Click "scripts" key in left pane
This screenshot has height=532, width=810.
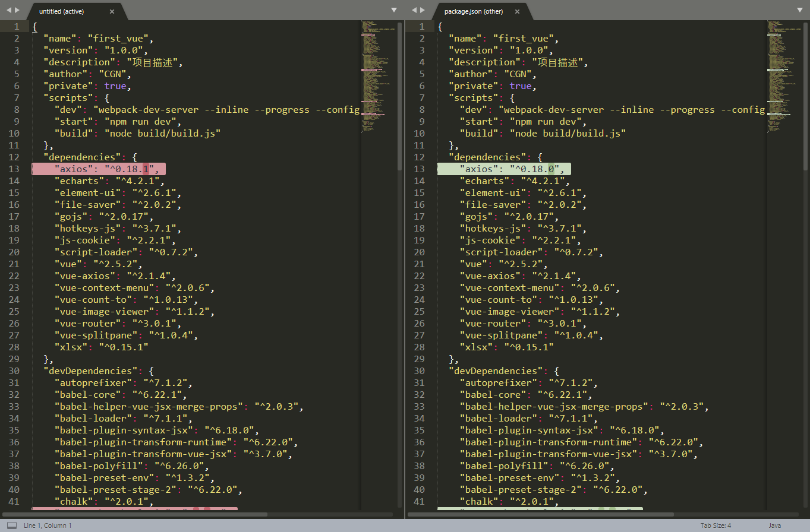pyautogui.click(x=68, y=98)
